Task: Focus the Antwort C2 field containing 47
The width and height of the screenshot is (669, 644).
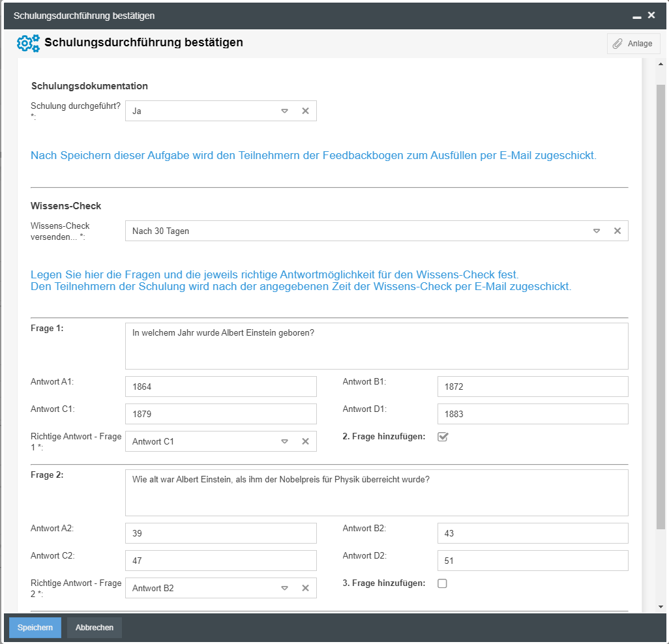Action: tap(221, 561)
